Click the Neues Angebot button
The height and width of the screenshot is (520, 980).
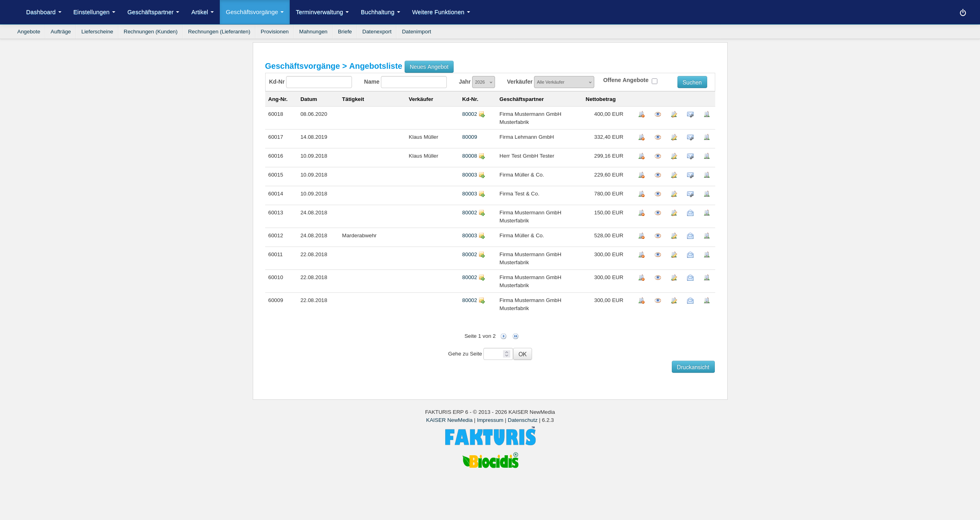click(429, 67)
